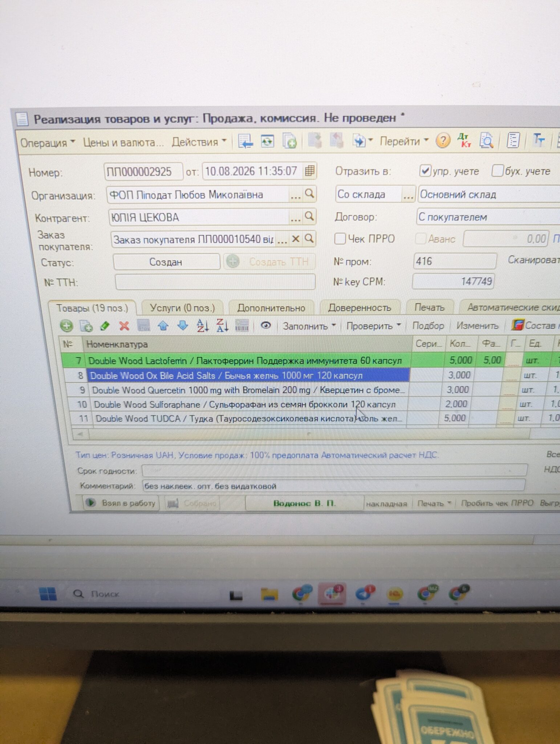This screenshot has width=560, height=744.
Task: Click the barcode scanner icon in the table toolbar
Action: [242, 325]
